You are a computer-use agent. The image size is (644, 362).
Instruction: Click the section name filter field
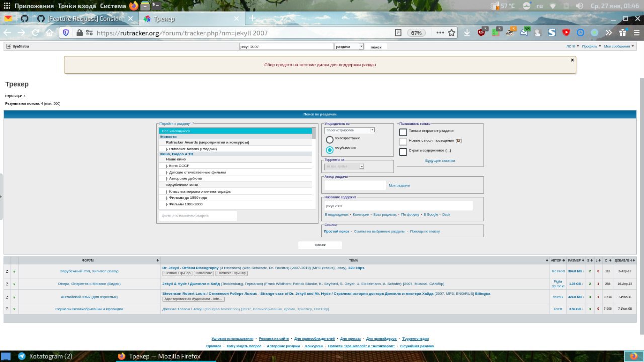click(198, 215)
